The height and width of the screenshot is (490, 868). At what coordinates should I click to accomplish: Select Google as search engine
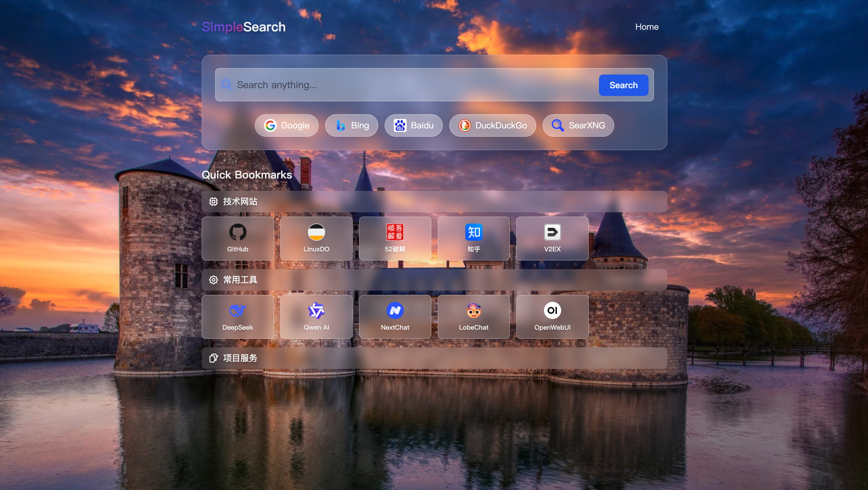pyautogui.click(x=286, y=125)
